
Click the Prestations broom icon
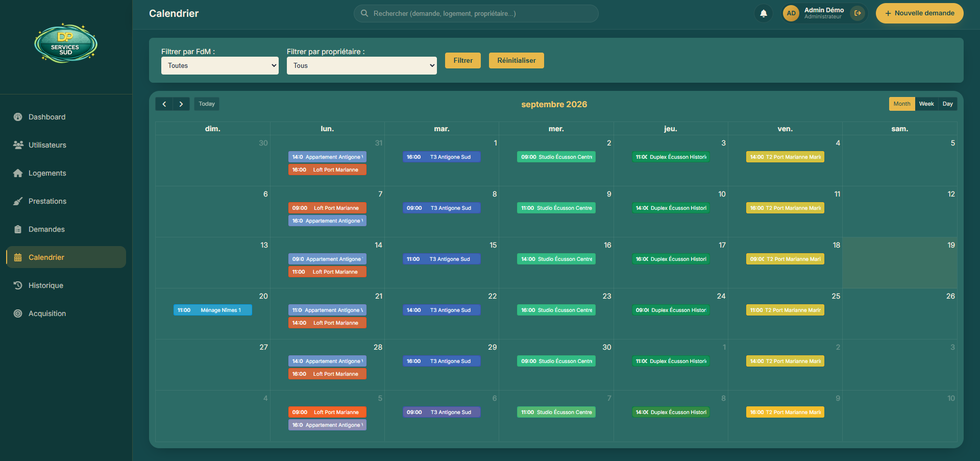(18, 201)
